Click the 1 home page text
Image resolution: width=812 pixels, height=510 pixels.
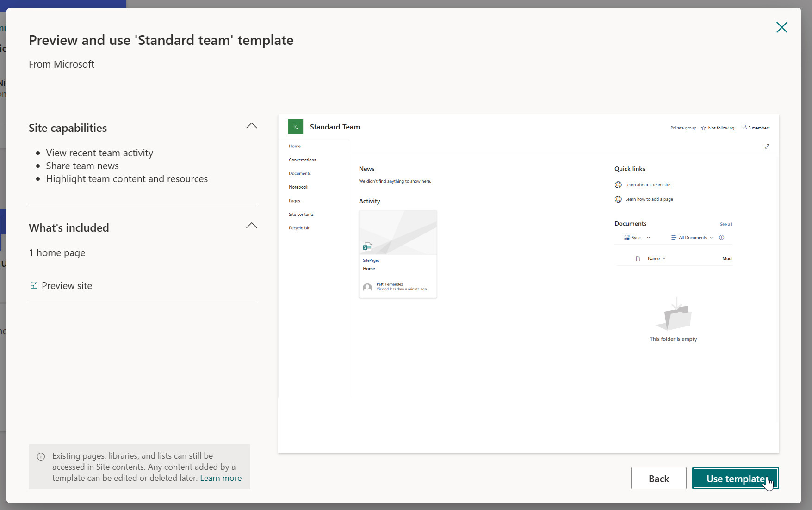(x=57, y=253)
